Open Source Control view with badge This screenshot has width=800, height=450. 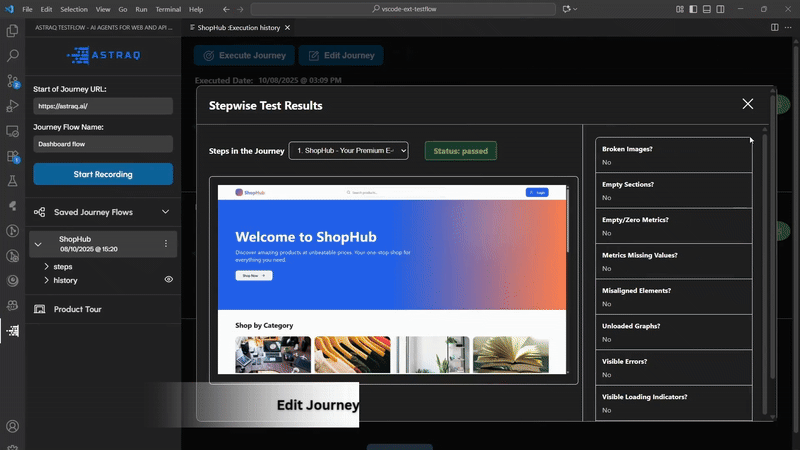[12, 81]
